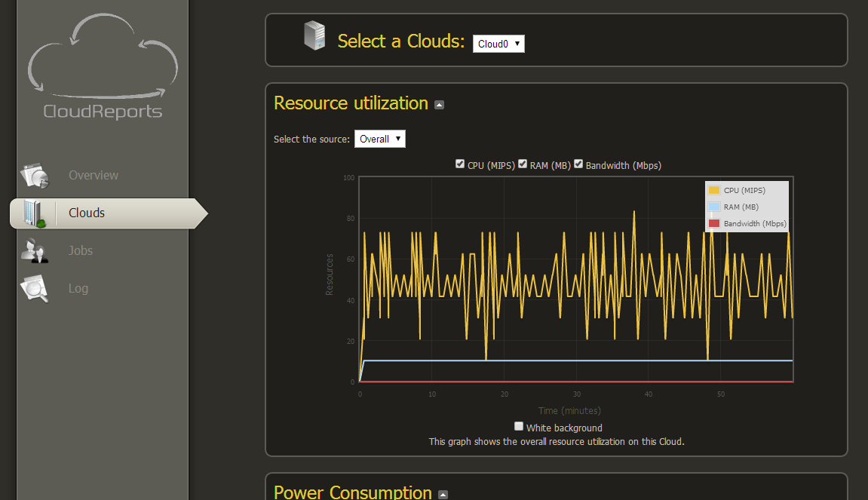The image size is (868, 500).
Task: Click the Resource utilization heading
Action: pyautogui.click(x=351, y=103)
